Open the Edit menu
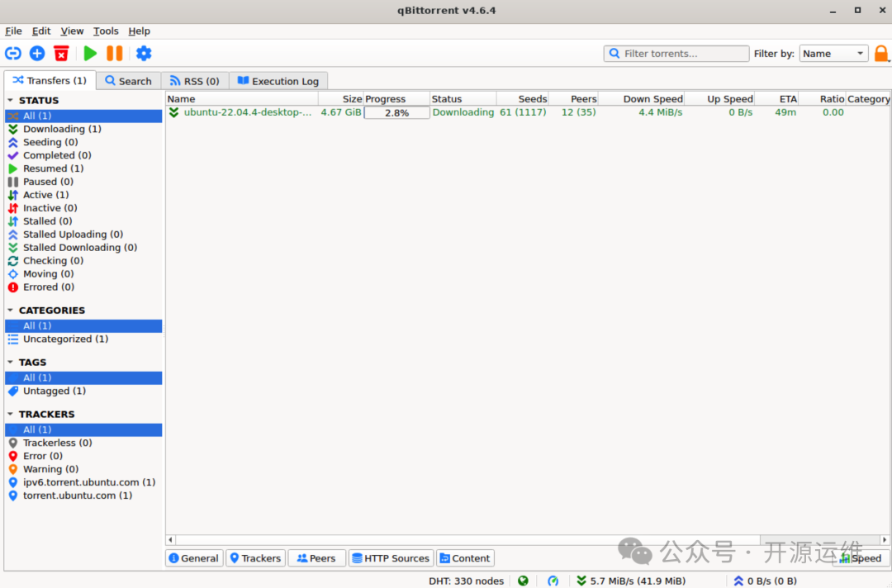 (41, 31)
